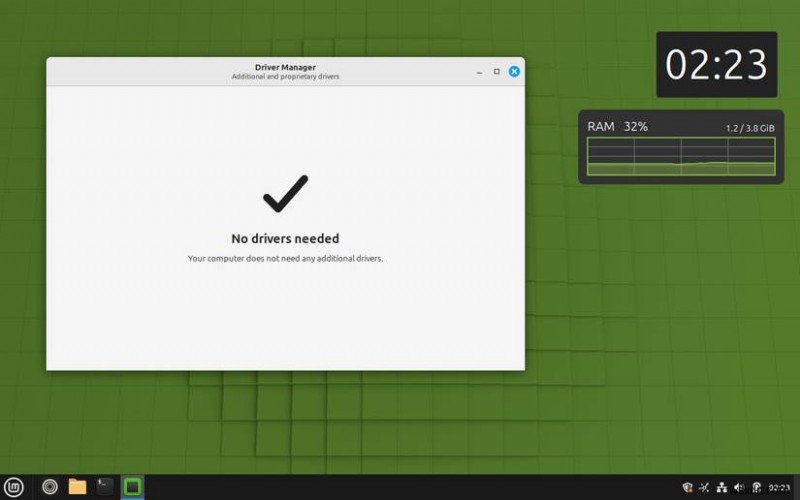
Task: Launch the Terminal from the panel
Action: click(105, 487)
